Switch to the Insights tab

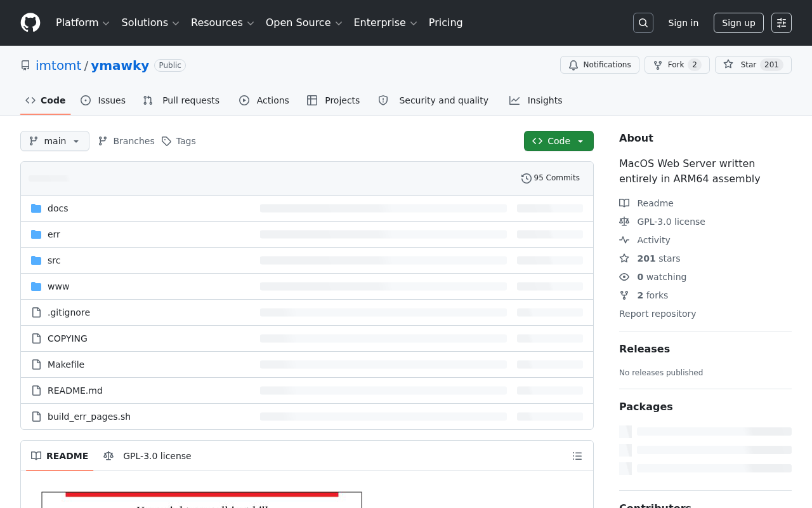[x=536, y=100]
